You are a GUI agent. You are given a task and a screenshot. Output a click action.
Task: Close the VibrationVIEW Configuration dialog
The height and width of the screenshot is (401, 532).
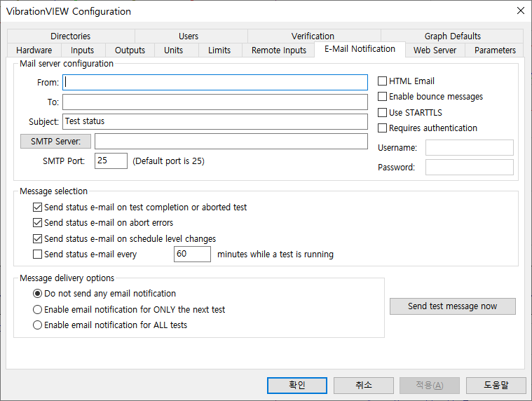coord(521,11)
